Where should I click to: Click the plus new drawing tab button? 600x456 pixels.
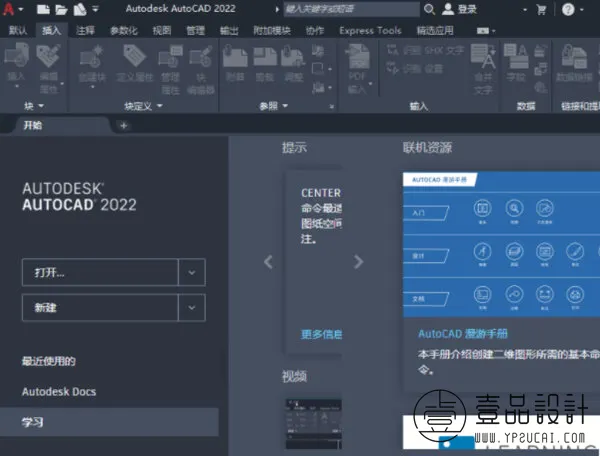pos(123,125)
